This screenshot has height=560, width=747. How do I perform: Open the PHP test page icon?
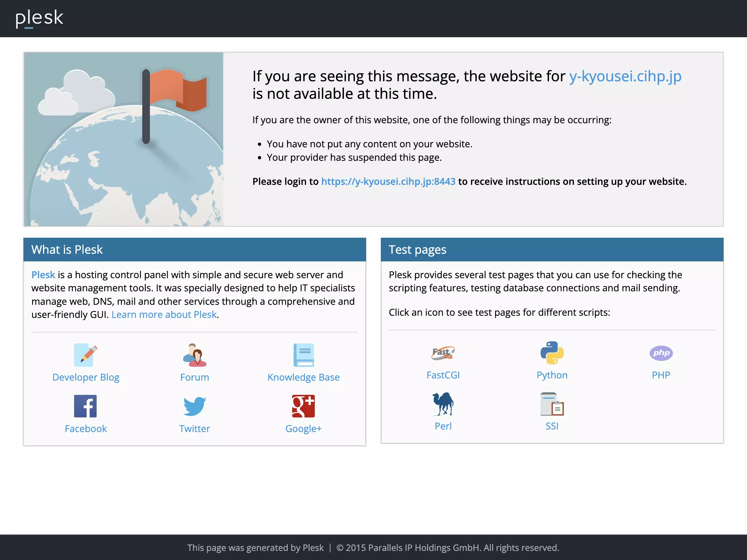tap(661, 353)
